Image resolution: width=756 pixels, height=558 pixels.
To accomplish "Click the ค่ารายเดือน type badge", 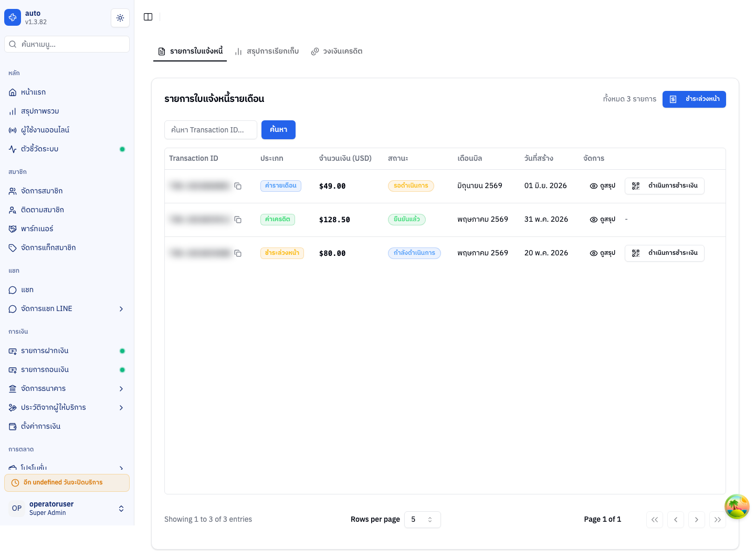I will [281, 186].
